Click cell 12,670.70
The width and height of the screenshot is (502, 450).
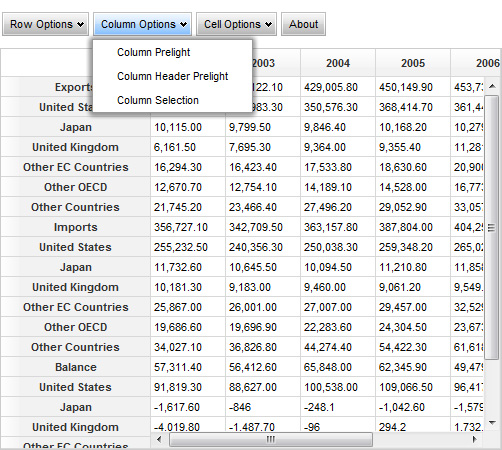click(188, 187)
